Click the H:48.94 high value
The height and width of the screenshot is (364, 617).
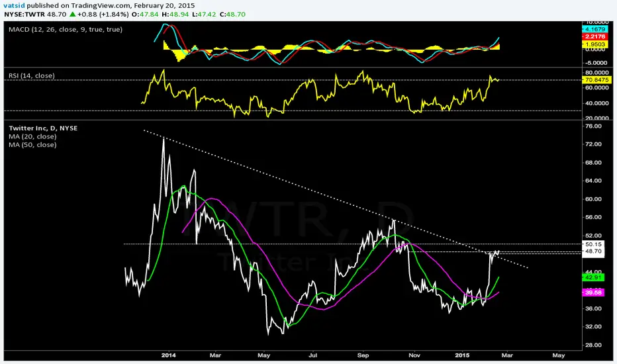click(175, 14)
